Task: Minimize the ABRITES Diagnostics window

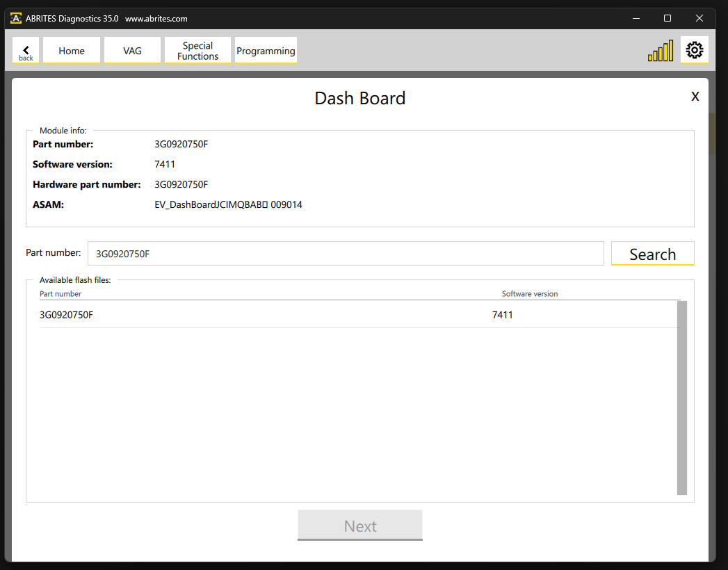Action: pyautogui.click(x=636, y=19)
